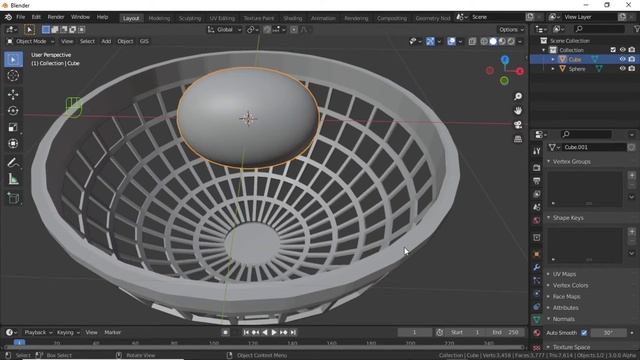
Task: Switch to rendered viewport shading
Action: coord(511,41)
